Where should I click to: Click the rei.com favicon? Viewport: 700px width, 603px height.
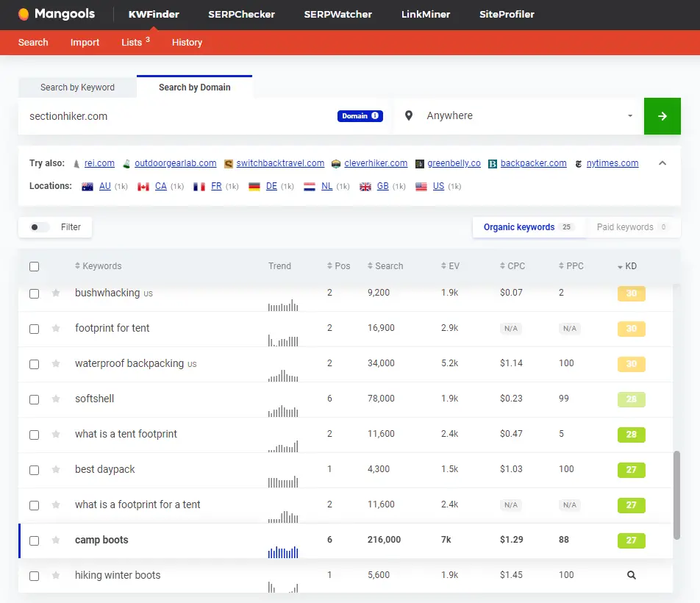(x=76, y=164)
